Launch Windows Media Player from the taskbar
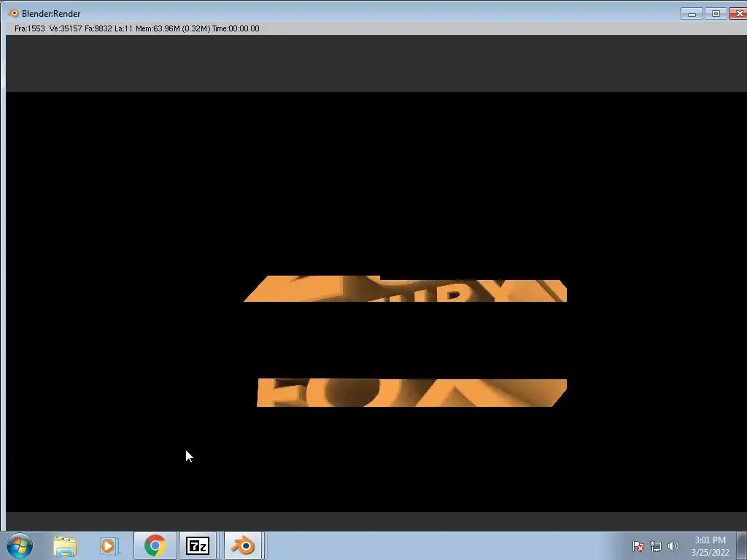747x560 pixels. [109, 546]
